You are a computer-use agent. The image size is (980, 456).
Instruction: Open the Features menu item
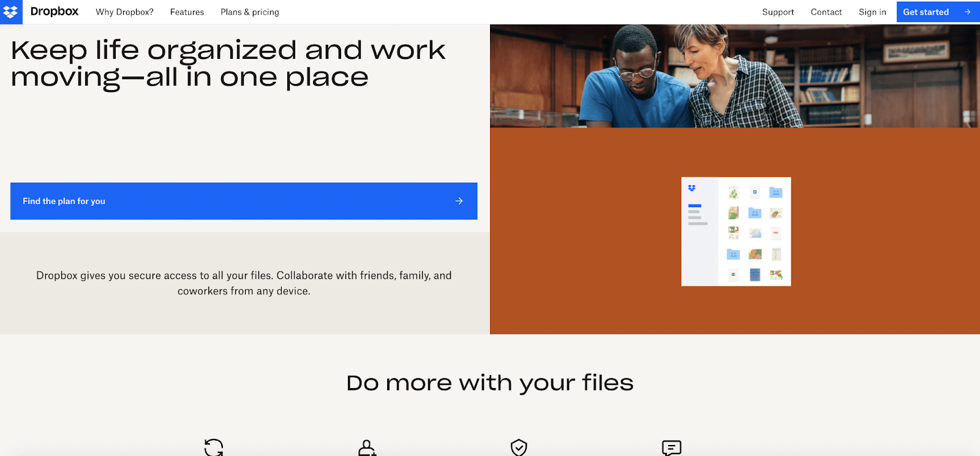tap(187, 12)
